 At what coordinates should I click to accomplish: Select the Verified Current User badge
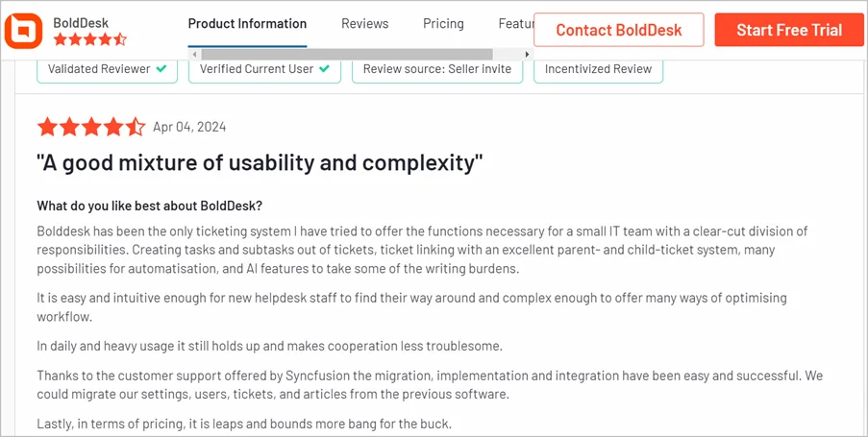(x=264, y=69)
